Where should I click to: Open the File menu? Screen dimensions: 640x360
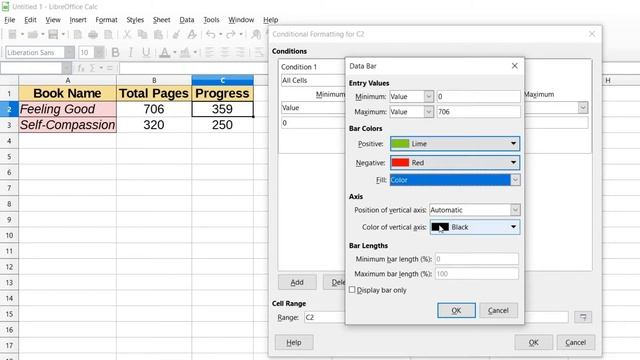[x=9, y=20]
